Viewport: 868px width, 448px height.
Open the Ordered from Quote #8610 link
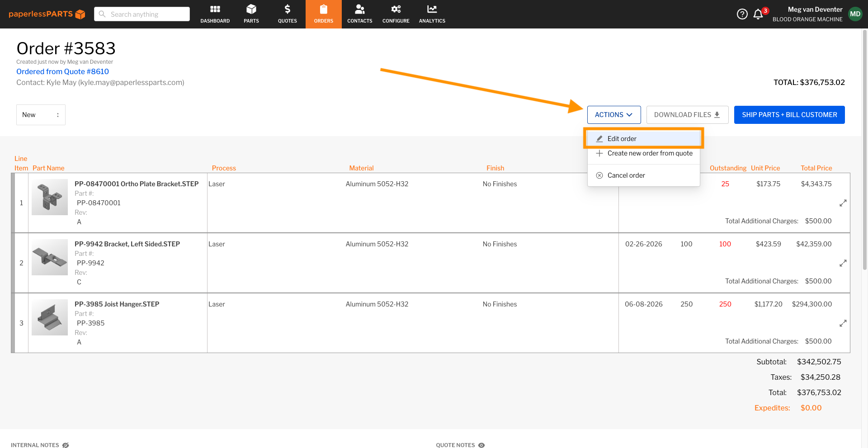(x=62, y=71)
